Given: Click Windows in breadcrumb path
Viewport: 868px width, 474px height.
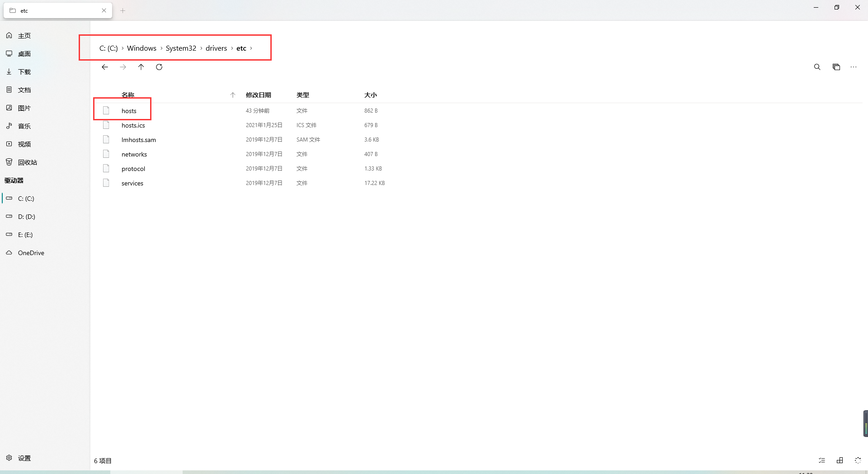Looking at the screenshot, I should (x=142, y=48).
